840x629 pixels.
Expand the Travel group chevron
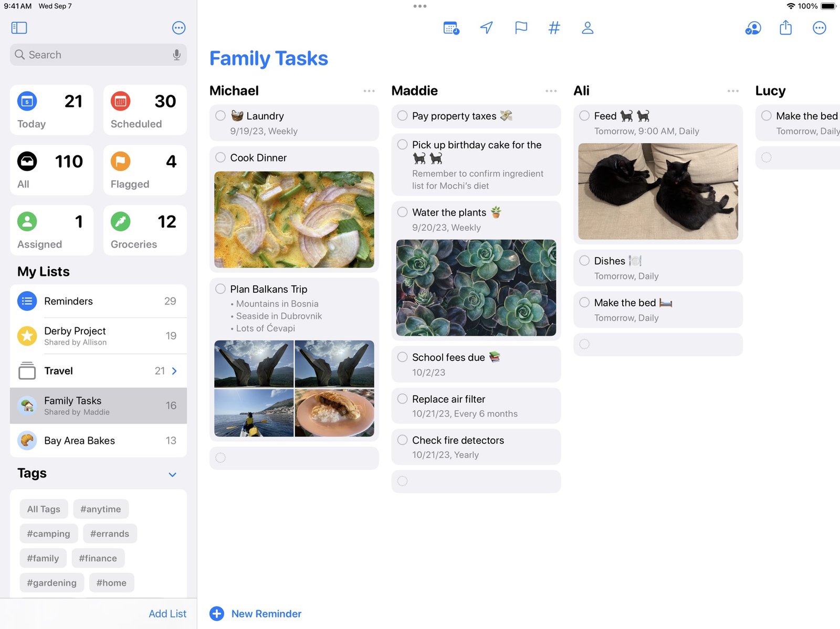174,371
